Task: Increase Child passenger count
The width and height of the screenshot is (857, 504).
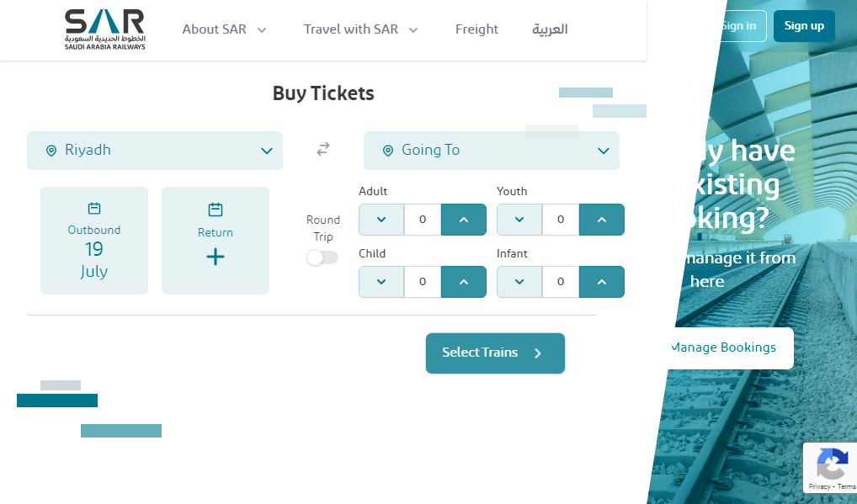Action: (464, 282)
